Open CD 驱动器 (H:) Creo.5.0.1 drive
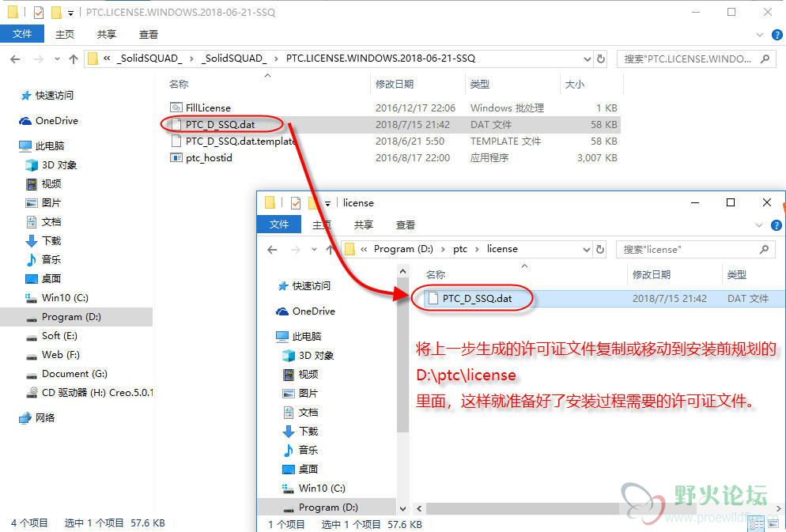This screenshot has width=786, height=532. point(90,393)
